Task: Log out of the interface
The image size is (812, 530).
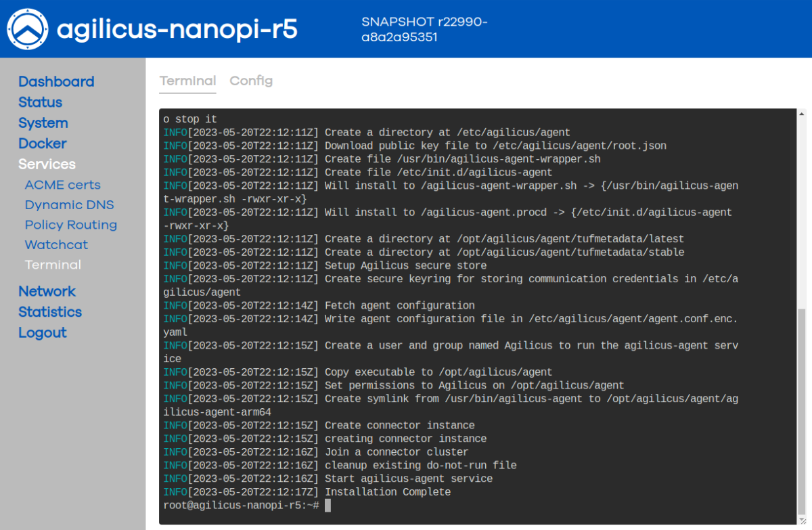Action: [43, 332]
